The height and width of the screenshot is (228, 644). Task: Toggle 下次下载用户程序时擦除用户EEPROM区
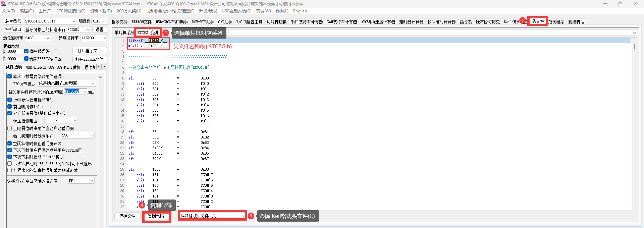click(x=10, y=150)
